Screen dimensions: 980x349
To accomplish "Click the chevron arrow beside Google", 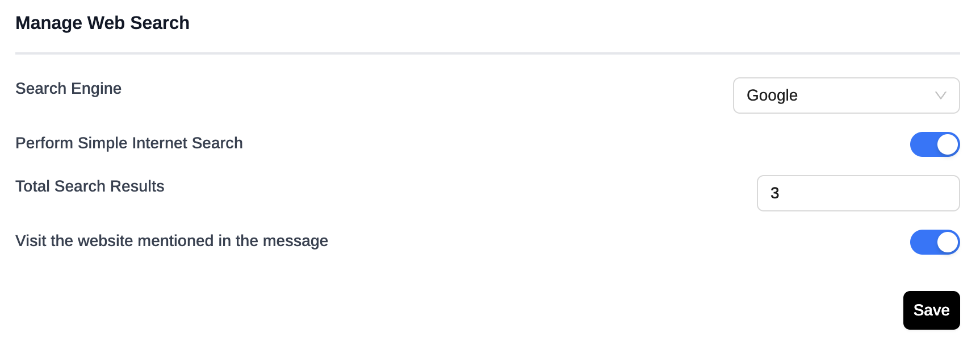I will (940, 95).
